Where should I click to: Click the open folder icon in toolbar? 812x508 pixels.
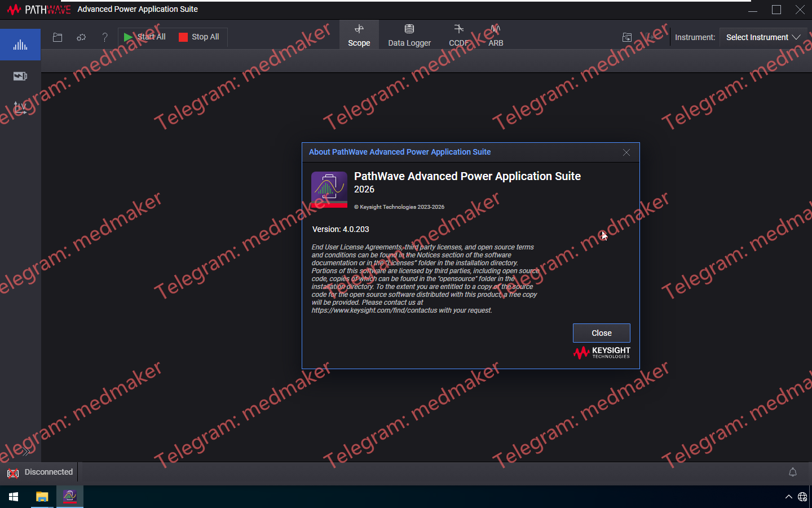[58, 37]
